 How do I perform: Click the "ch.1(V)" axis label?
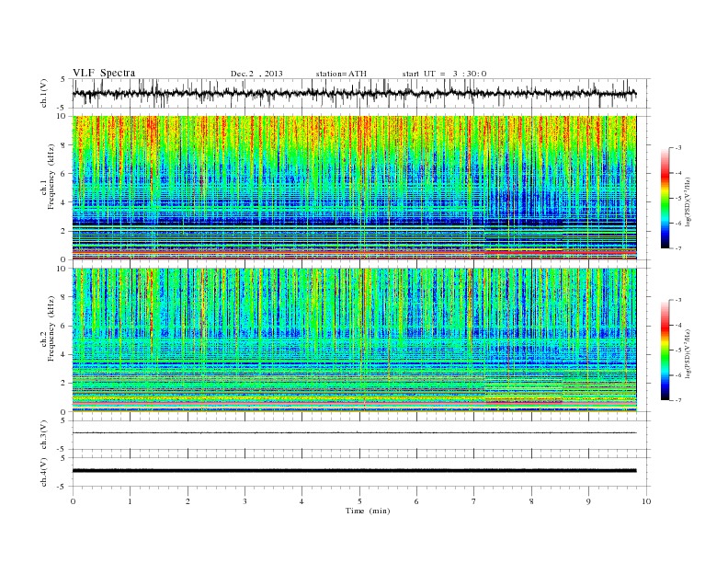point(44,93)
